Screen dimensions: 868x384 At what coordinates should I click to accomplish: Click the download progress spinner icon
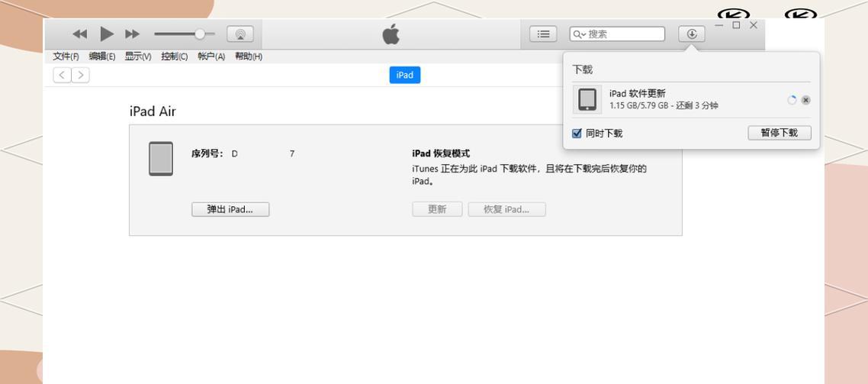792,100
